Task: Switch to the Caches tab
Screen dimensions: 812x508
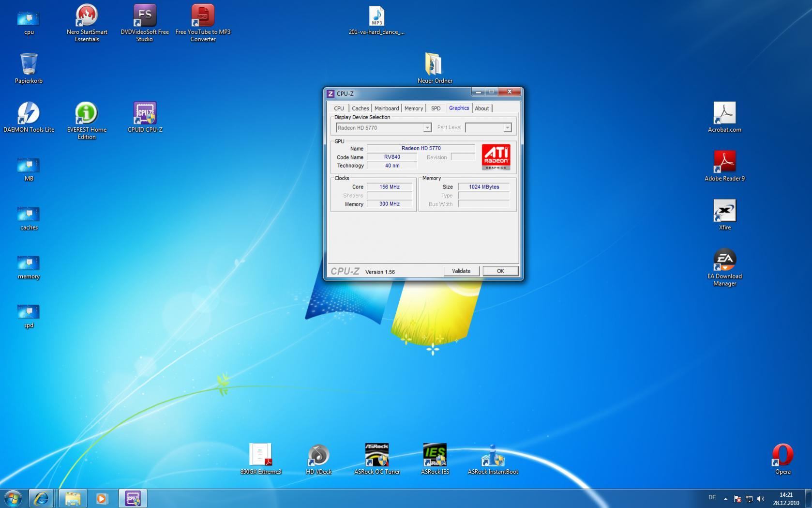Action: [x=360, y=108]
